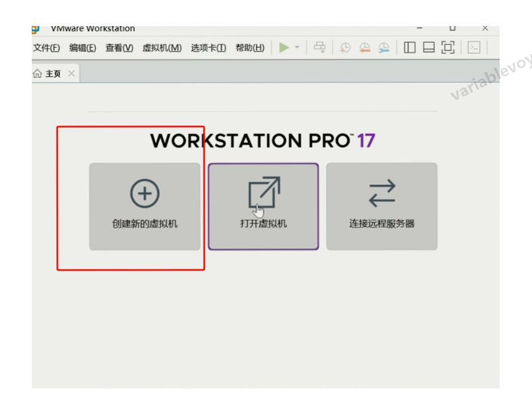Open the 虚拟机(M) menu
This screenshot has height=415, width=532.
(162, 48)
